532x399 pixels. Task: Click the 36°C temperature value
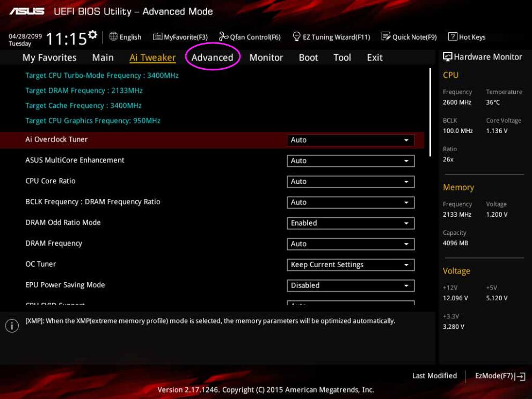493,102
